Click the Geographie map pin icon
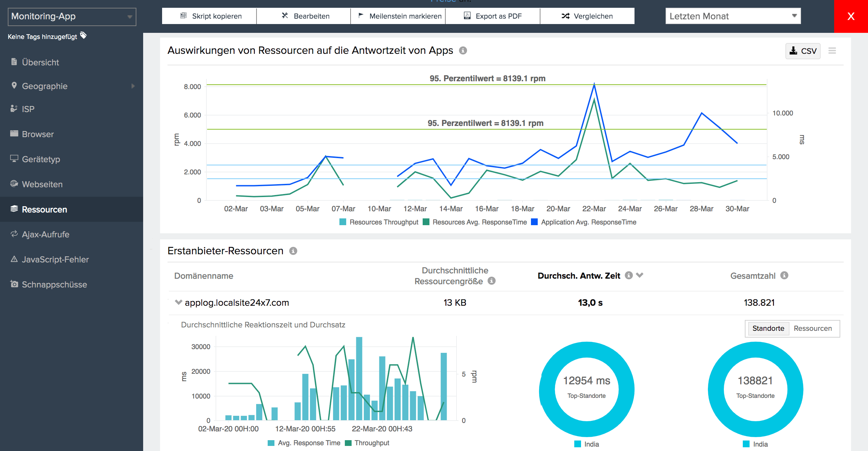868x451 pixels. 14,85
